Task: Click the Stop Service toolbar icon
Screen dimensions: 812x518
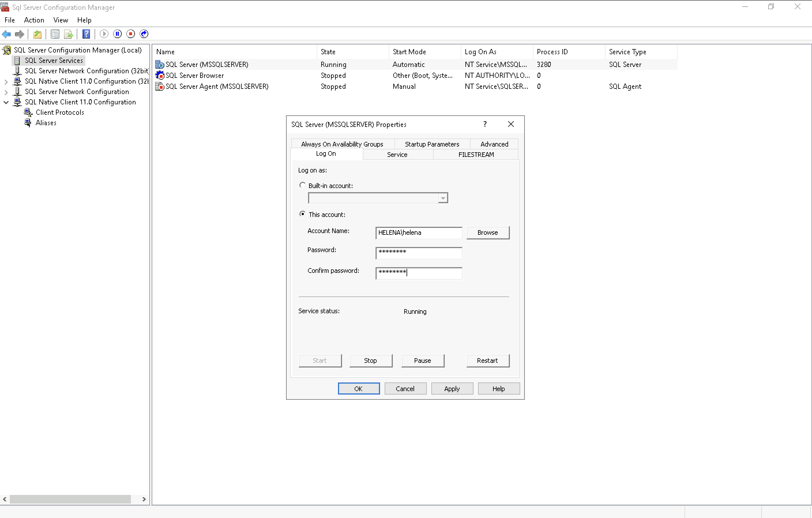Action: (131, 34)
